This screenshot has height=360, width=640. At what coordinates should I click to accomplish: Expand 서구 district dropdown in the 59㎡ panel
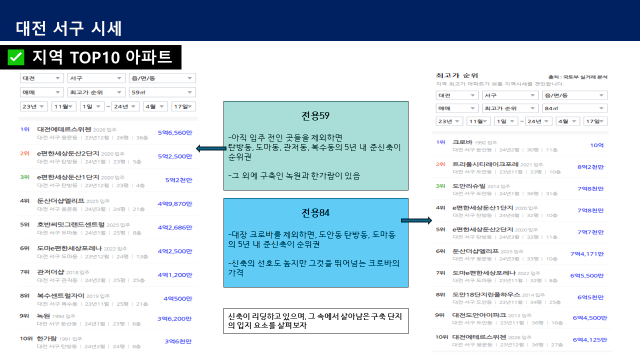(x=96, y=78)
